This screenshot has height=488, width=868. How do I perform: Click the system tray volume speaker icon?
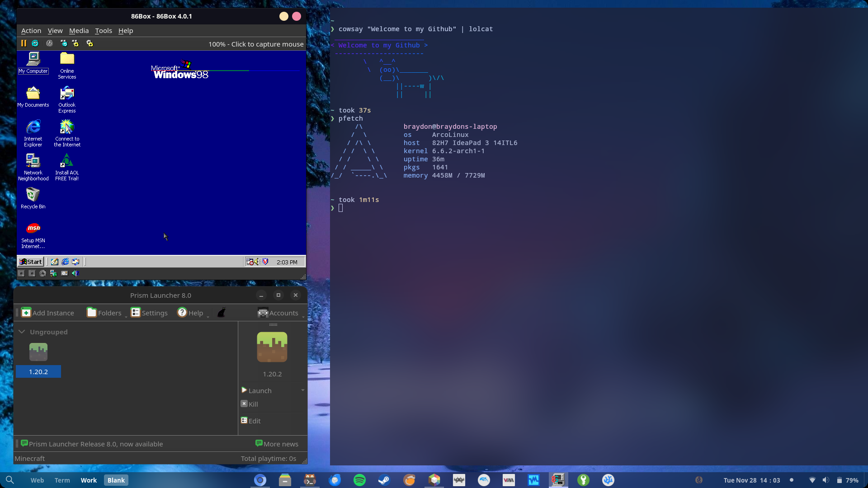(x=826, y=480)
